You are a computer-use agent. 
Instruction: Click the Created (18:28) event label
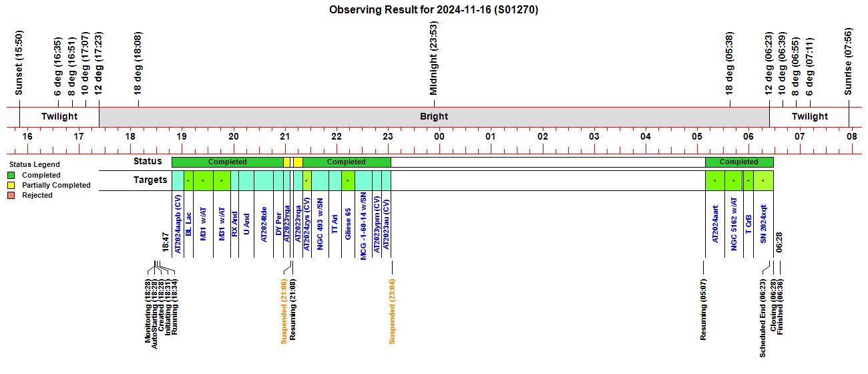(162, 305)
